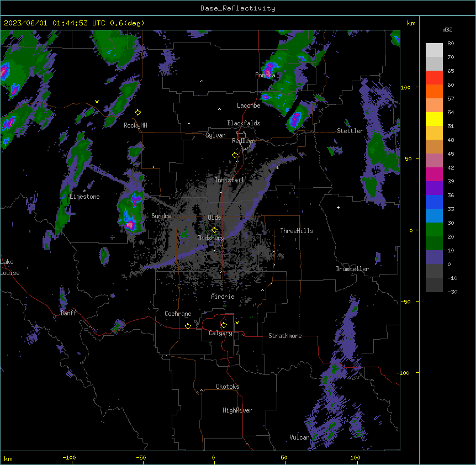The image size is (476, 465).
Task: Click the Vulcan city label
Action: coord(299,437)
